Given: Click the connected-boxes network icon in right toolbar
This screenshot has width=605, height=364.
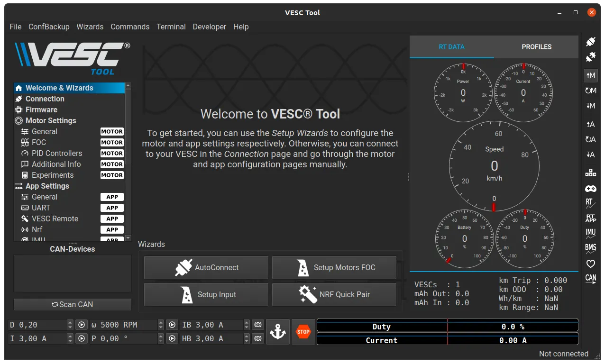Looking at the screenshot, I should pyautogui.click(x=590, y=173).
